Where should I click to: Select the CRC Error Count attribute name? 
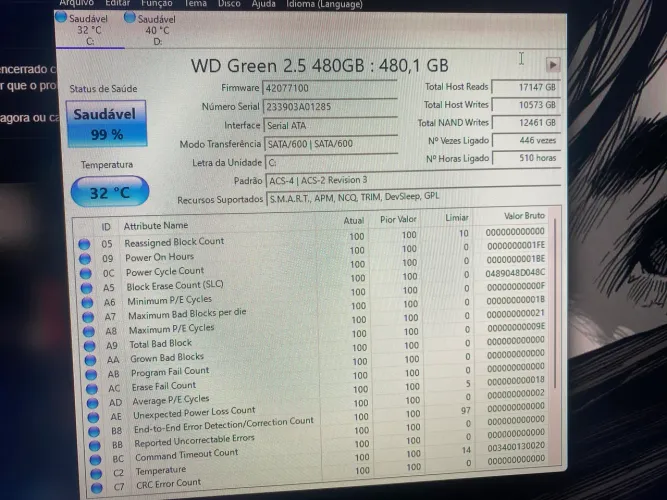pos(168,484)
